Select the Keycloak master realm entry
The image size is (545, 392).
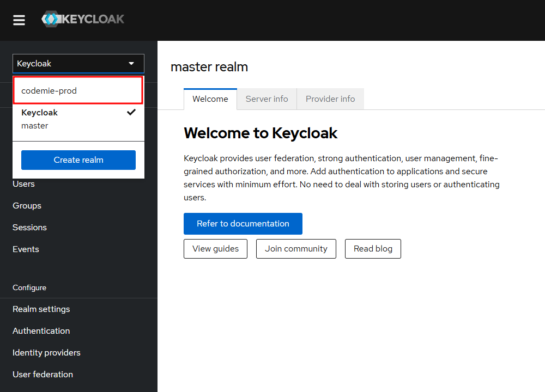(x=78, y=119)
